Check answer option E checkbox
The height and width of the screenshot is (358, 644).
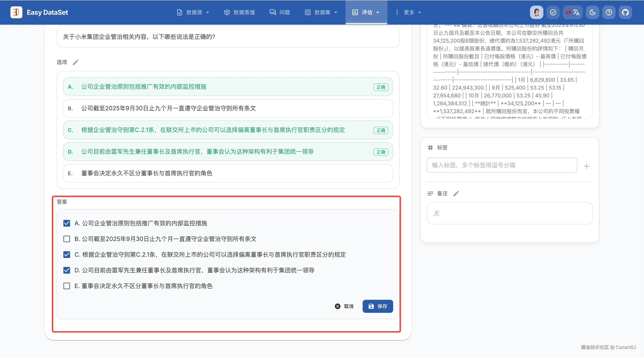[67, 286]
